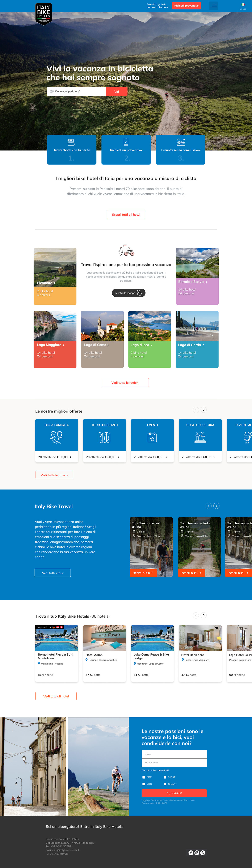The image size is (252, 868).
Task: Show next Italy Bike Travel tours arrow
Action: tap(217, 506)
